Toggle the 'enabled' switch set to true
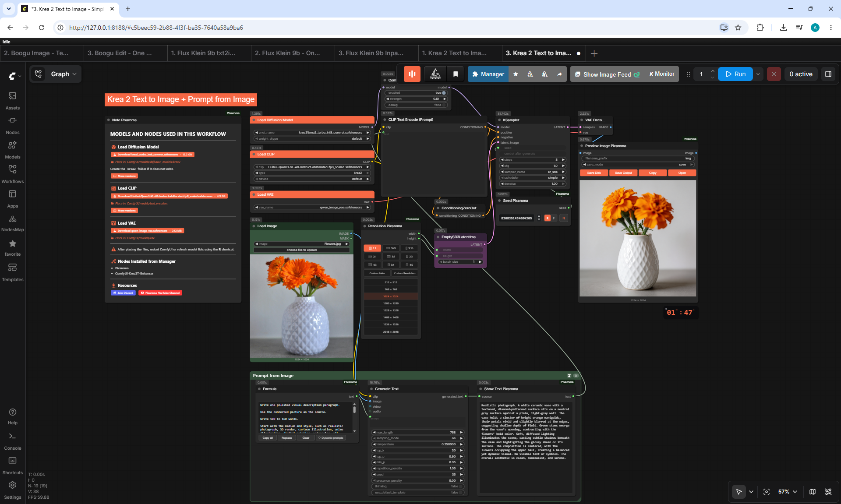Image resolution: width=841 pixels, height=504 pixels. (443, 93)
